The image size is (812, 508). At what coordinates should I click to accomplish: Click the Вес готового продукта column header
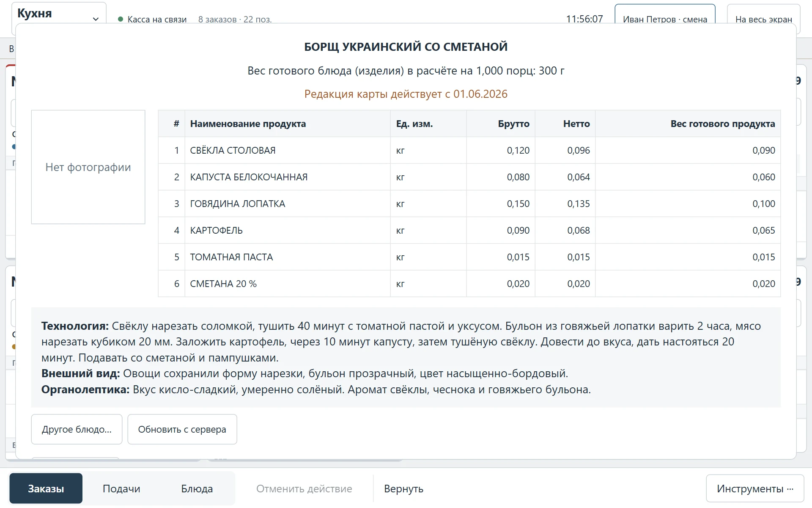(688, 124)
